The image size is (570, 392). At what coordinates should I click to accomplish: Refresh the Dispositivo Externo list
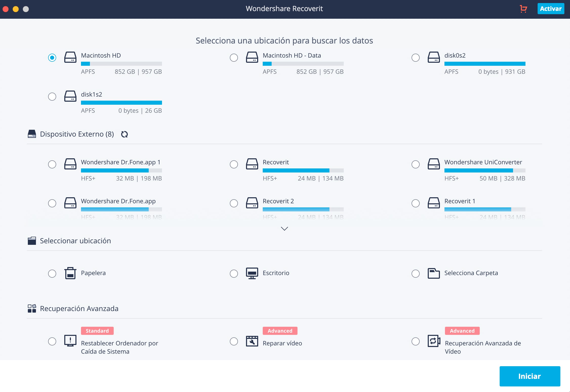click(x=125, y=134)
